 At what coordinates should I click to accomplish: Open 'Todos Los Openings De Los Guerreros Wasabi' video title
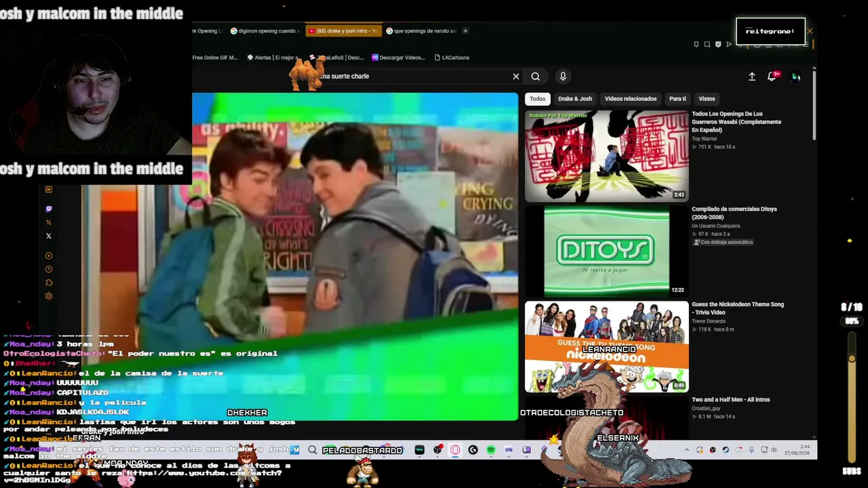point(736,122)
